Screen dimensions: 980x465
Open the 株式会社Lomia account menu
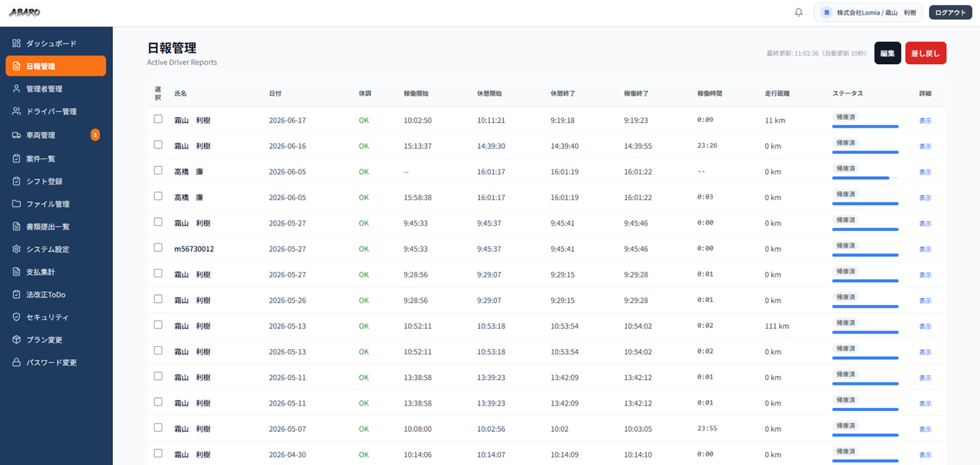pyautogui.click(x=868, y=12)
